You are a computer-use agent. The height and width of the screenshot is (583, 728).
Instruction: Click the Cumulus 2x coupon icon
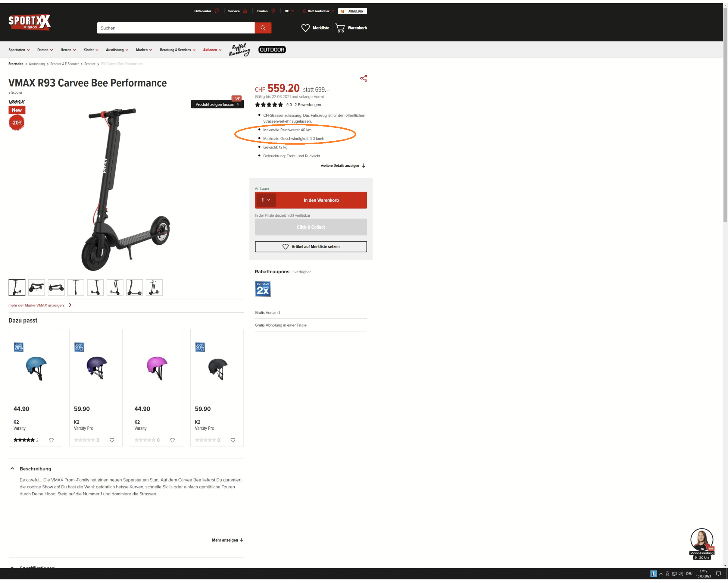(x=263, y=289)
